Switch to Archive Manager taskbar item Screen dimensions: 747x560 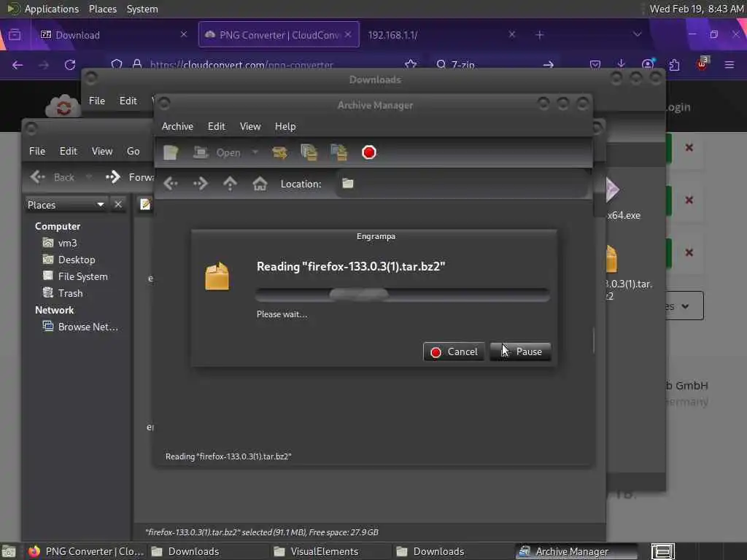click(576, 551)
